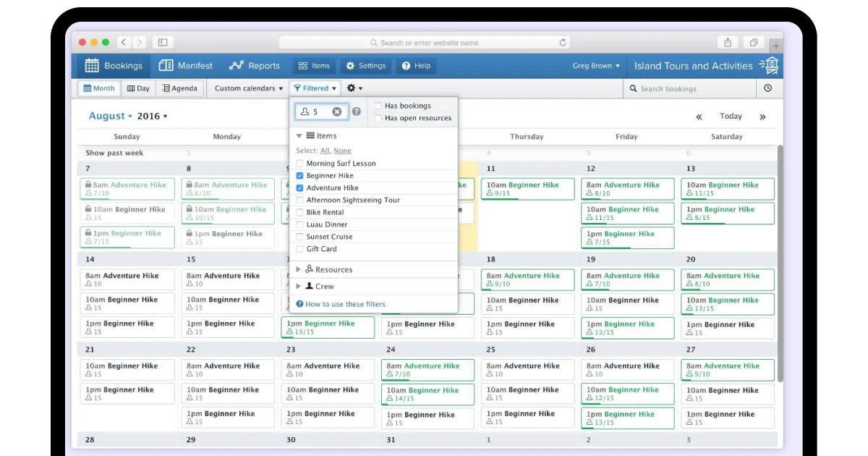This screenshot has height=456, width=868.
Task: Open the gear options dropdown in toolbar
Action: 354,88
